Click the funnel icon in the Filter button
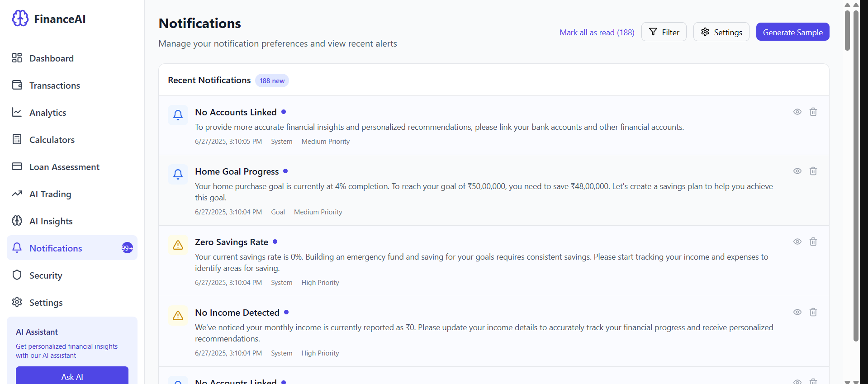The height and width of the screenshot is (384, 868). pos(653,32)
